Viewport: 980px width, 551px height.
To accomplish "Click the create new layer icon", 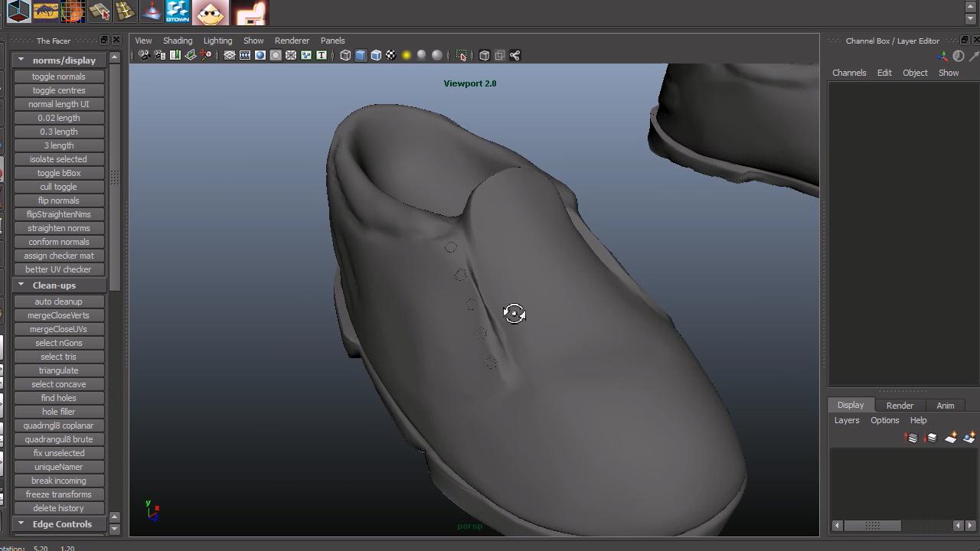I will pyautogui.click(x=951, y=438).
